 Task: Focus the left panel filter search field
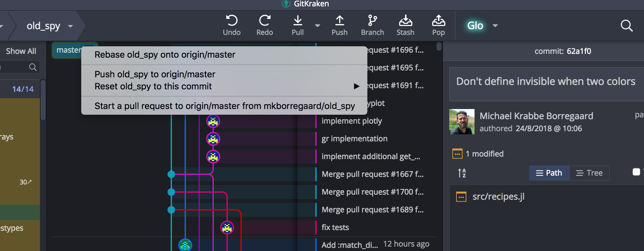(19, 67)
